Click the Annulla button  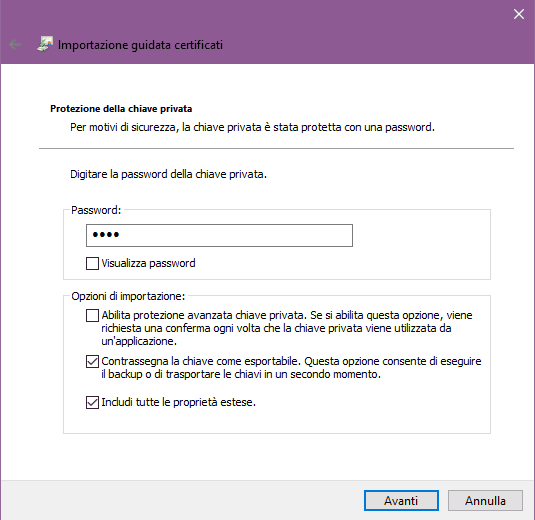pos(485,501)
